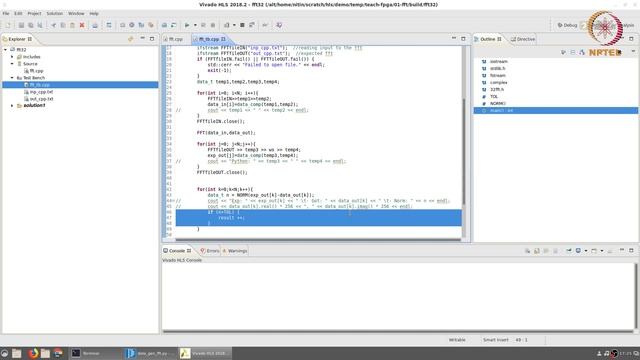This screenshot has width=640, height=360.
Task: Select iostream in the Outline list
Action: click(498, 61)
